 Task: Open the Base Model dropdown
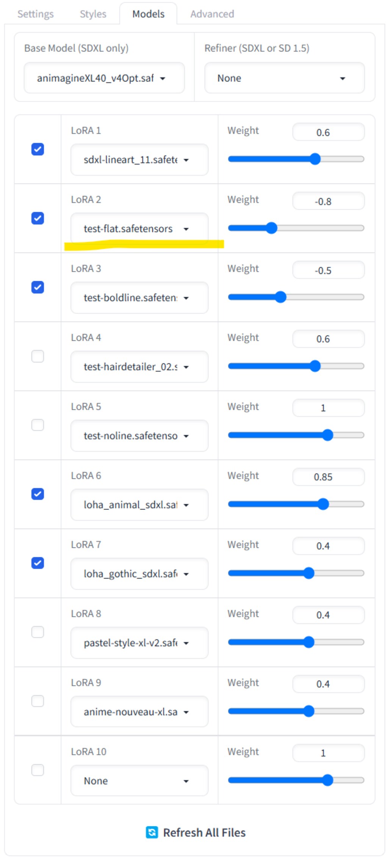tap(104, 78)
